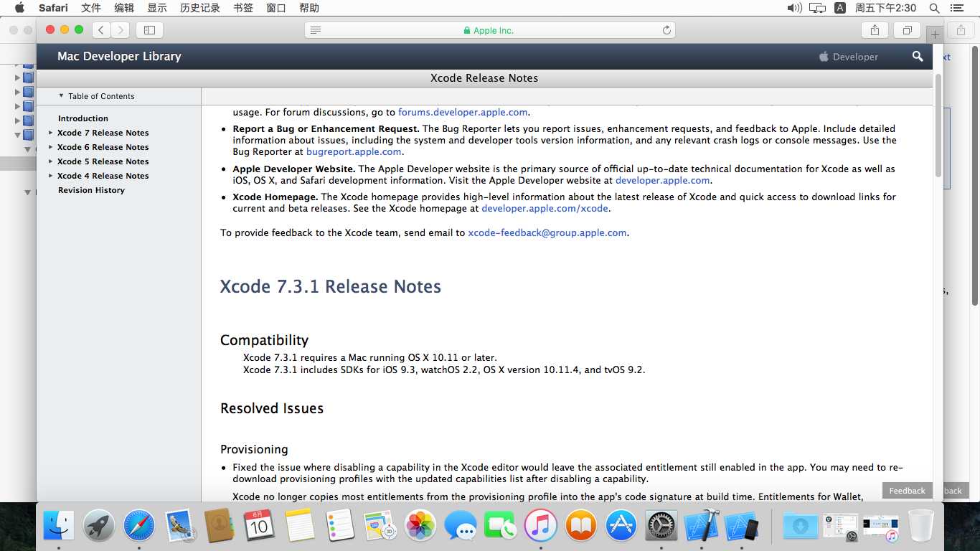
Task: Collapse the Table of Contents triangle
Action: click(x=62, y=95)
